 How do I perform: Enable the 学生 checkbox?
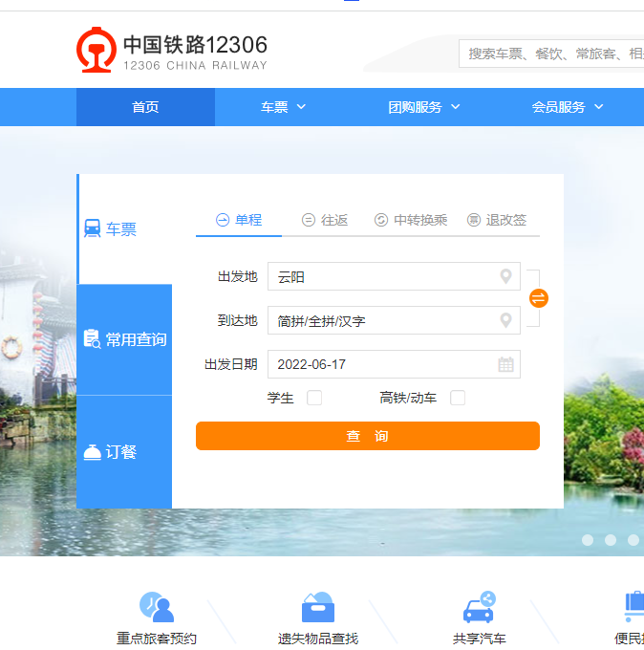point(314,398)
